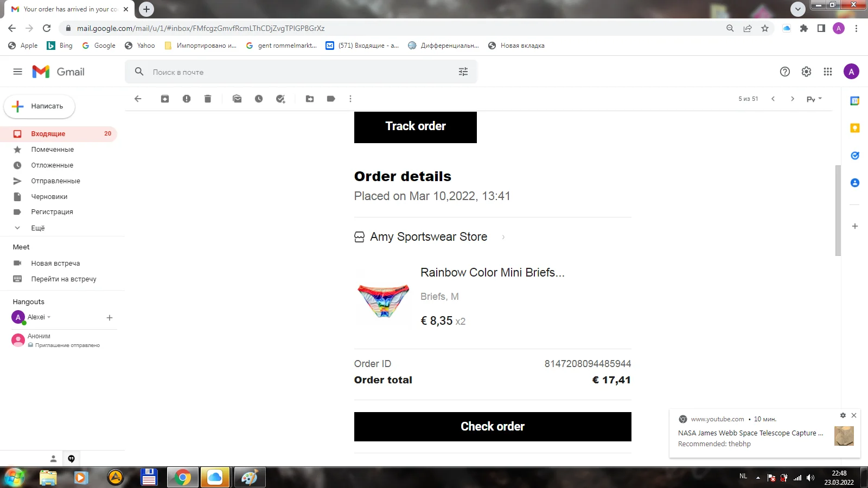
Task: Click the Track order button
Action: [x=416, y=127]
